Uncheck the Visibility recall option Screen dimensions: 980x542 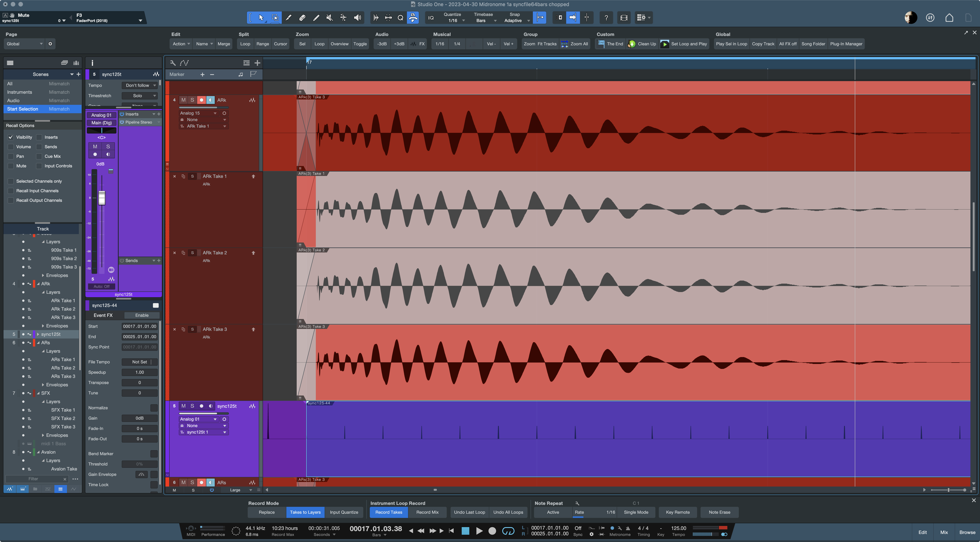[x=11, y=137]
